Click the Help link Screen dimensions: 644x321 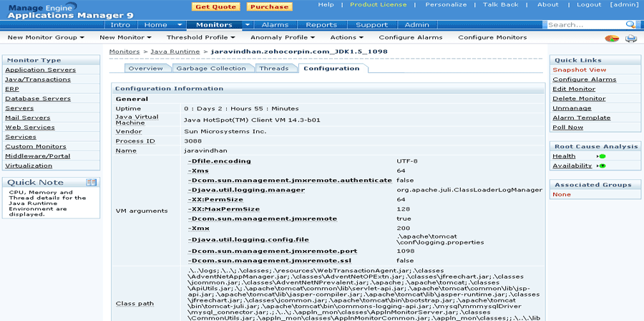[326, 4]
